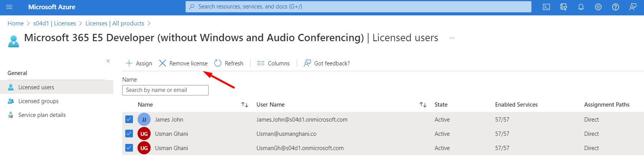Click the General section heading
This screenshot has width=644, height=167.
pyautogui.click(x=17, y=73)
